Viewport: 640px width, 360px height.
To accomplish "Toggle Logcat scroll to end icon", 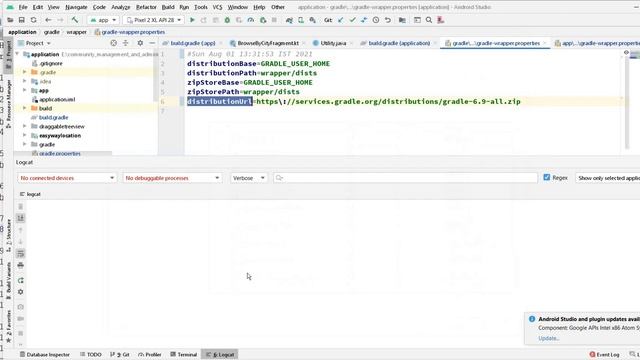I will (x=21, y=218).
